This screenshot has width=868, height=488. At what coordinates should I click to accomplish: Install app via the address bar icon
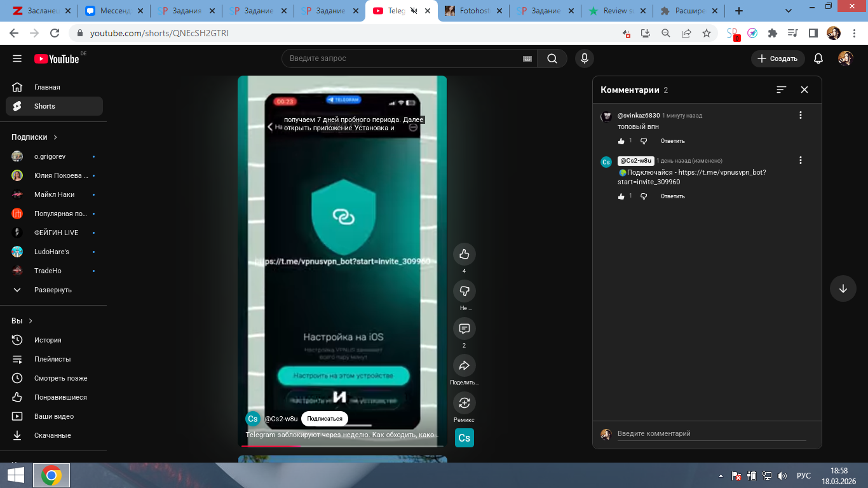pyautogui.click(x=646, y=33)
